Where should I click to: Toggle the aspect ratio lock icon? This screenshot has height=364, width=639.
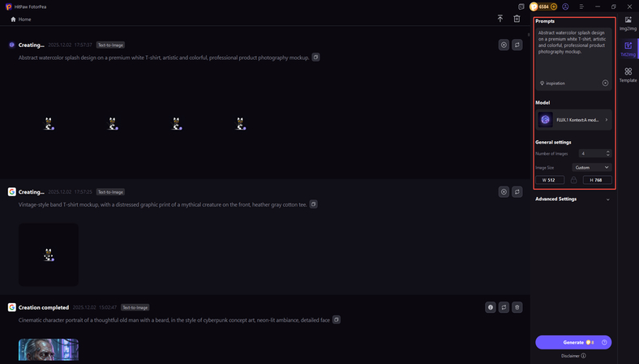pos(573,180)
